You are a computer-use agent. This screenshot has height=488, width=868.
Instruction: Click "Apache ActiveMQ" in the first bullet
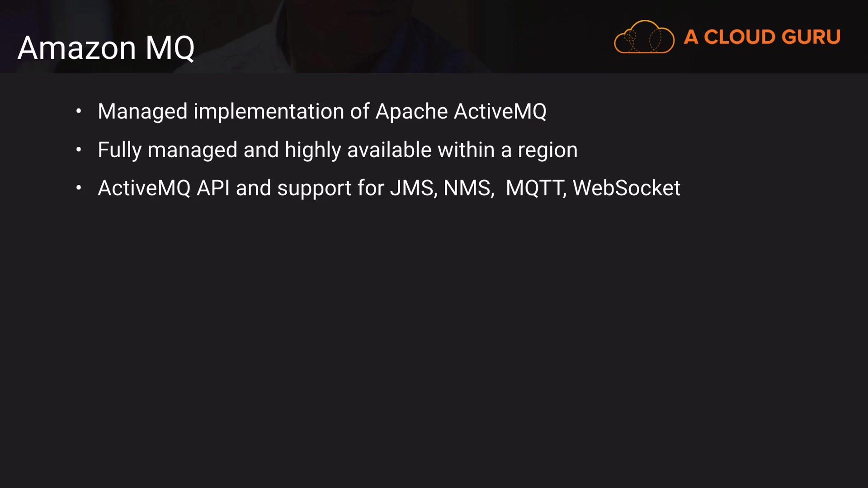(x=461, y=112)
